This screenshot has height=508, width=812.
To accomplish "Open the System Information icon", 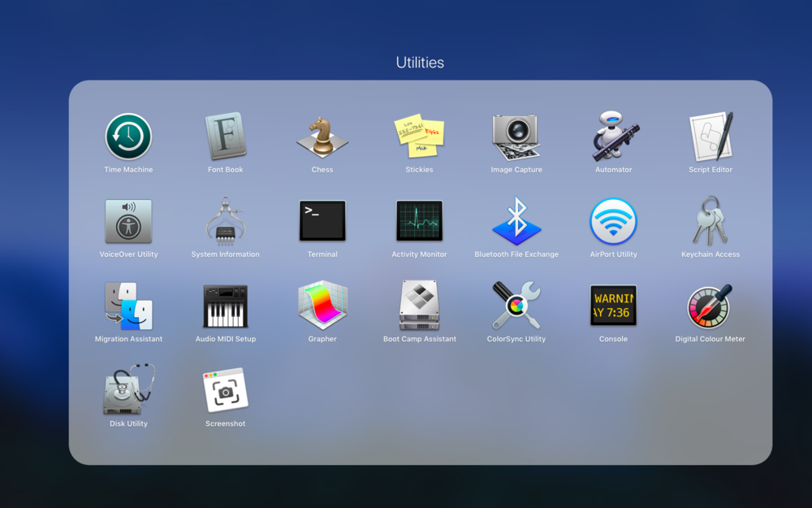I will coord(225,221).
